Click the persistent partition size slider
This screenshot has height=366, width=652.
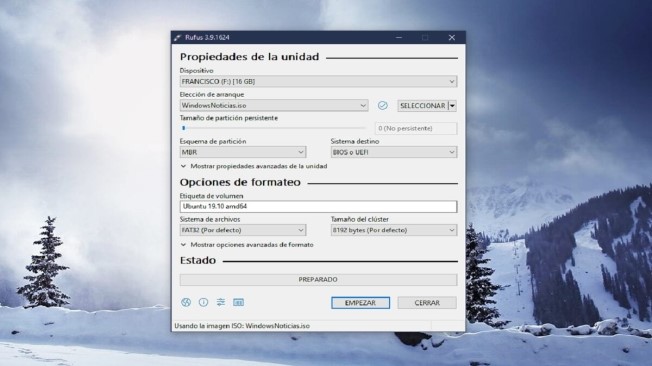pyautogui.click(x=274, y=128)
